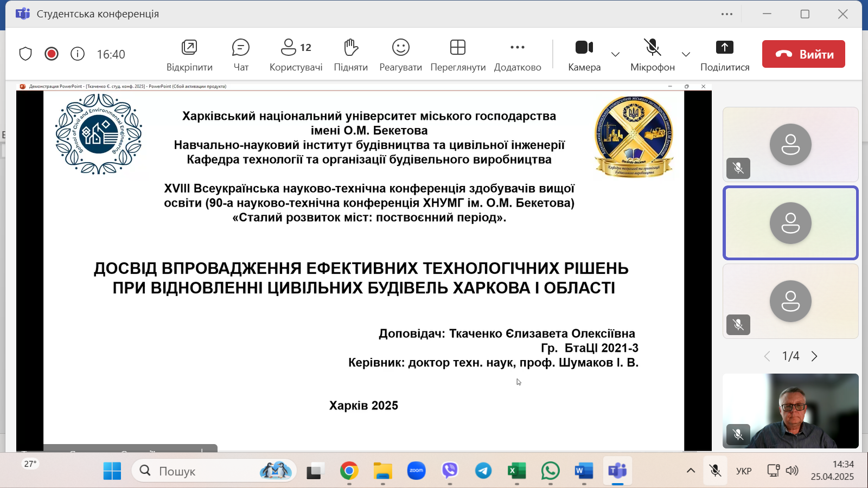Click the speaker name Ткаченко Єлизавета Олексіївна
Image resolution: width=868 pixels, height=488 pixels.
point(542,333)
